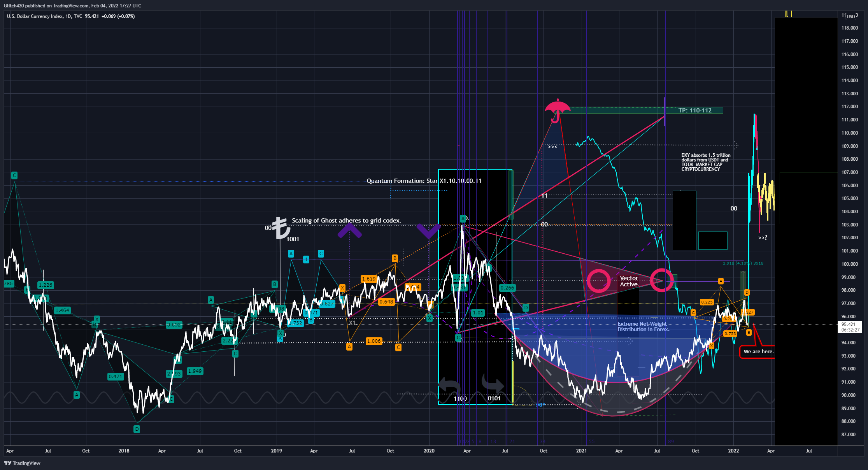Click the 2019 label on time axis

pos(276,451)
